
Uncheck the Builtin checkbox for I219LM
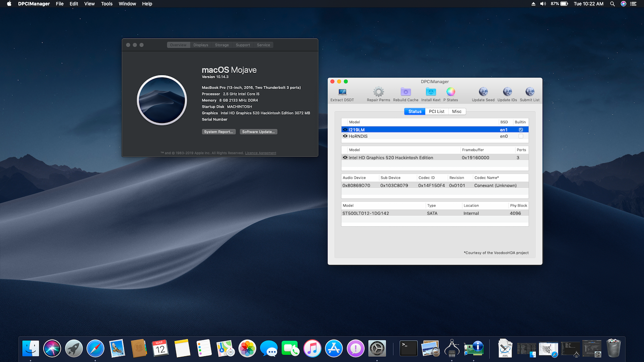pyautogui.click(x=520, y=129)
